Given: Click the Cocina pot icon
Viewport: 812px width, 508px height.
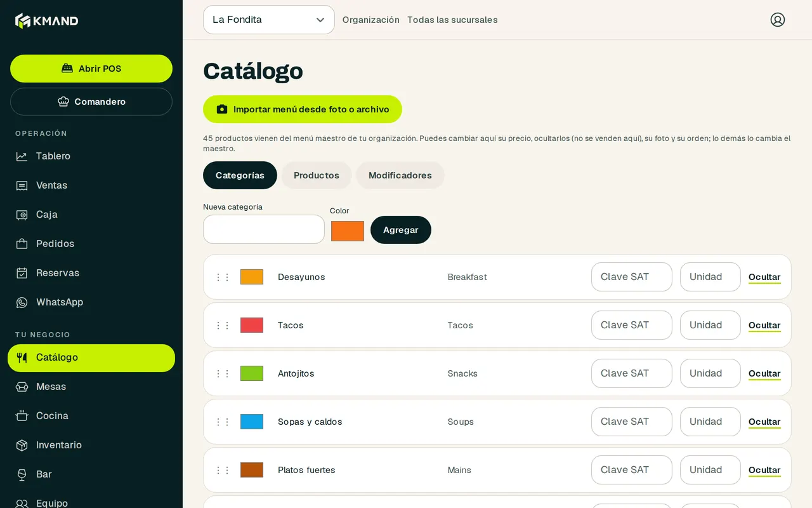Looking at the screenshot, I should [x=22, y=416].
